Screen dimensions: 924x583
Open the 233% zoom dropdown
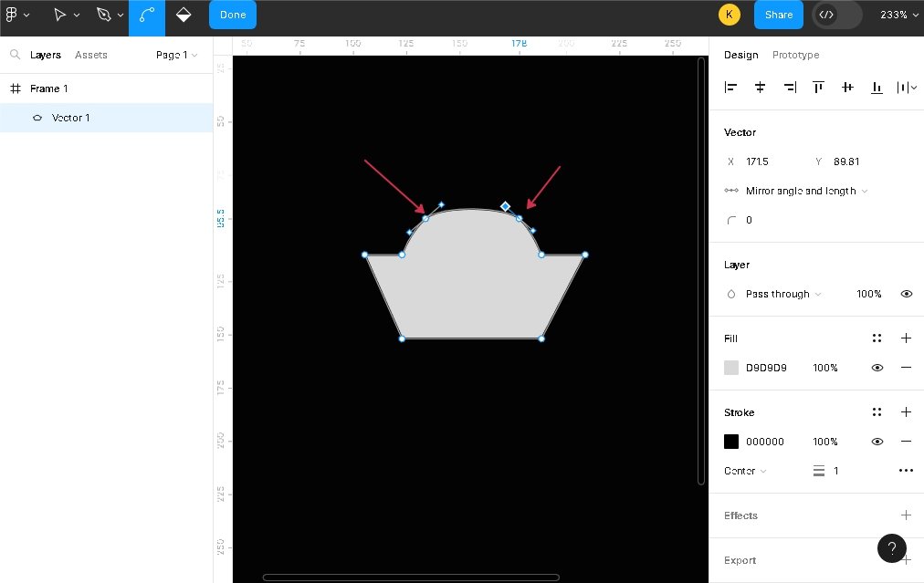pos(898,15)
